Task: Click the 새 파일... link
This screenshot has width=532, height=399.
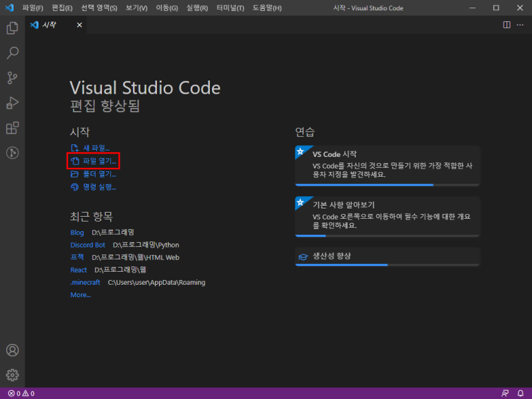Action: [x=96, y=148]
